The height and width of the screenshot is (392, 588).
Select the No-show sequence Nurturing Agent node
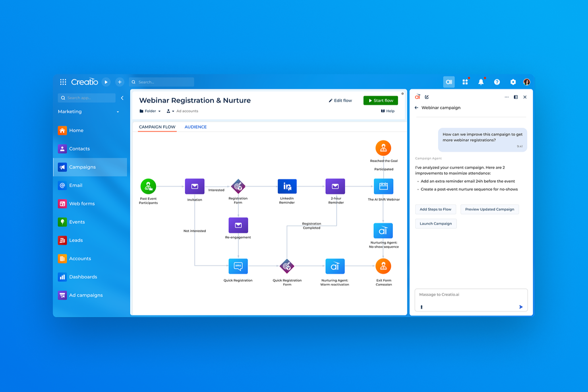(383, 231)
